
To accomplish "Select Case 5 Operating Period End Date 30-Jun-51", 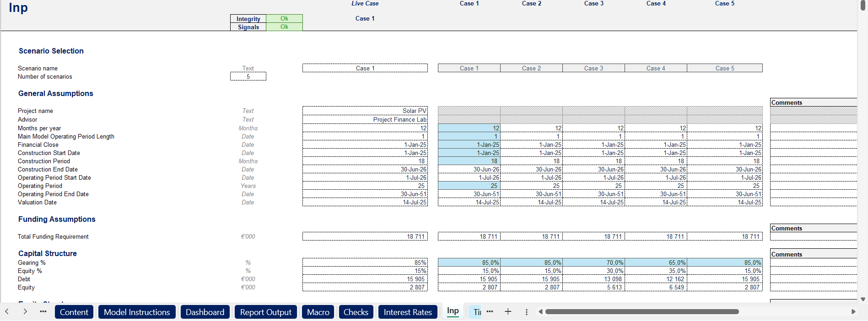I will 725,194.
